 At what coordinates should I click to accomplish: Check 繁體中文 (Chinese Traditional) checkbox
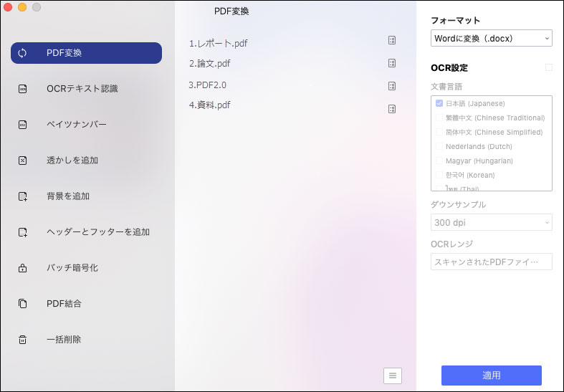pyautogui.click(x=439, y=118)
